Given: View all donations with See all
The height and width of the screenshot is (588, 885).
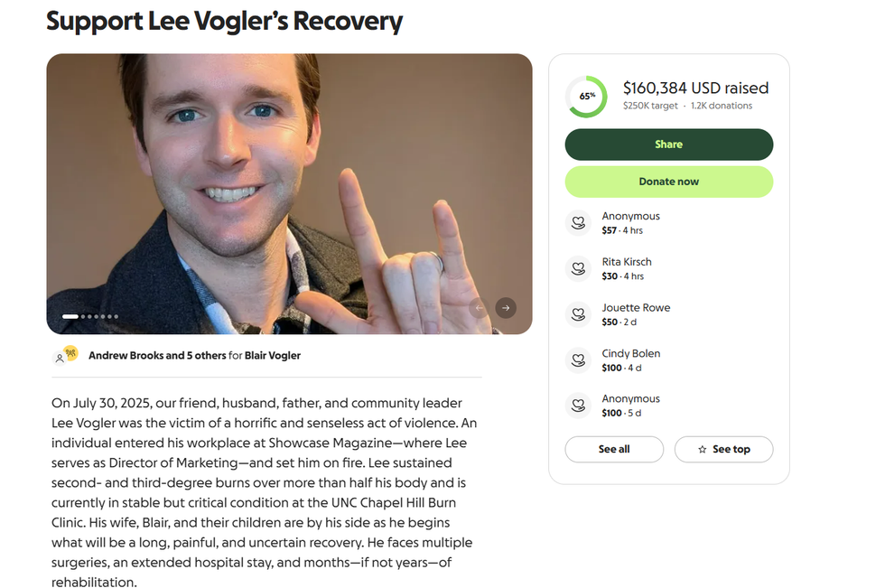Looking at the screenshot, I should (614, 449).
